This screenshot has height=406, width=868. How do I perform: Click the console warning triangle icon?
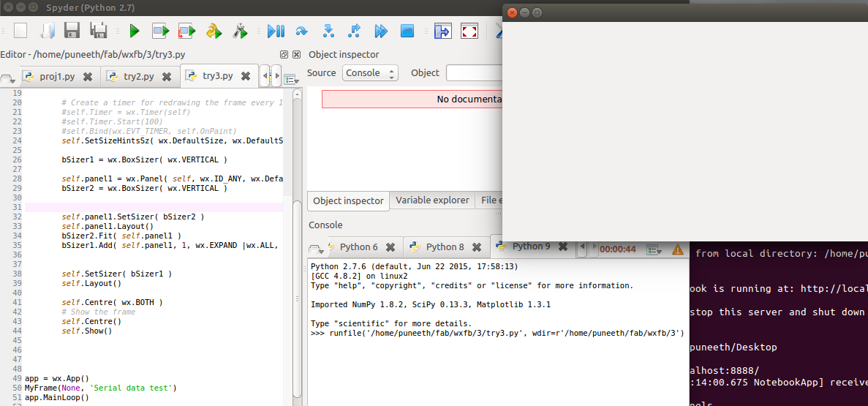click(678, 249)
